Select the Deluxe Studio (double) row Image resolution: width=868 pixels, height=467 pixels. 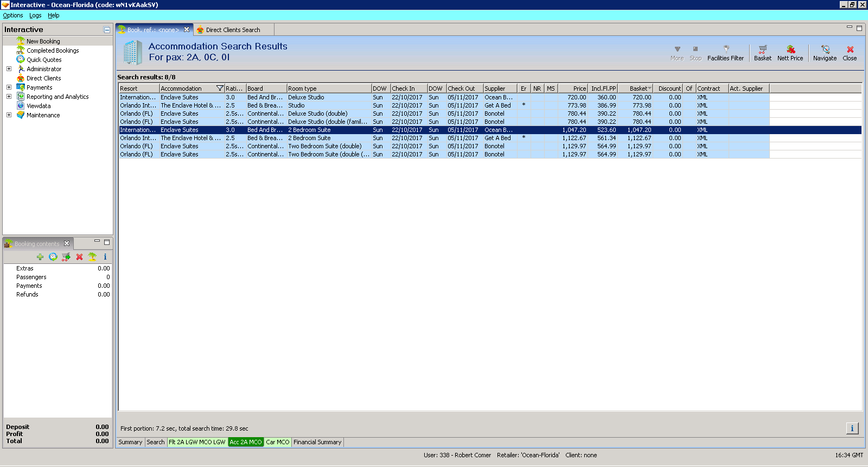(x=444, y=113)
